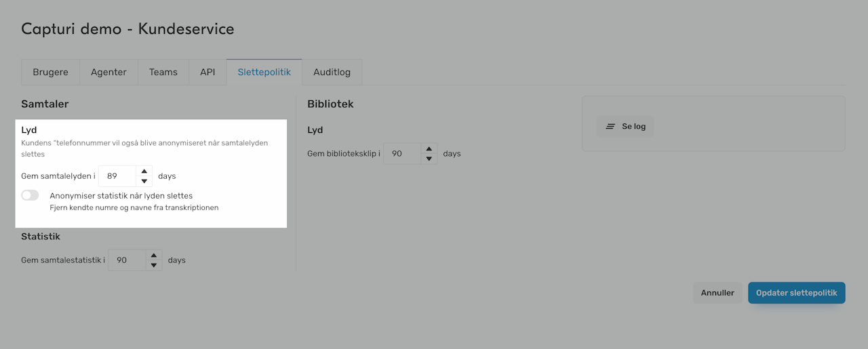The height and width of the screenshot is (349, 868).
Task: Click the log lines icon in Se log
Action: point(610,127)
